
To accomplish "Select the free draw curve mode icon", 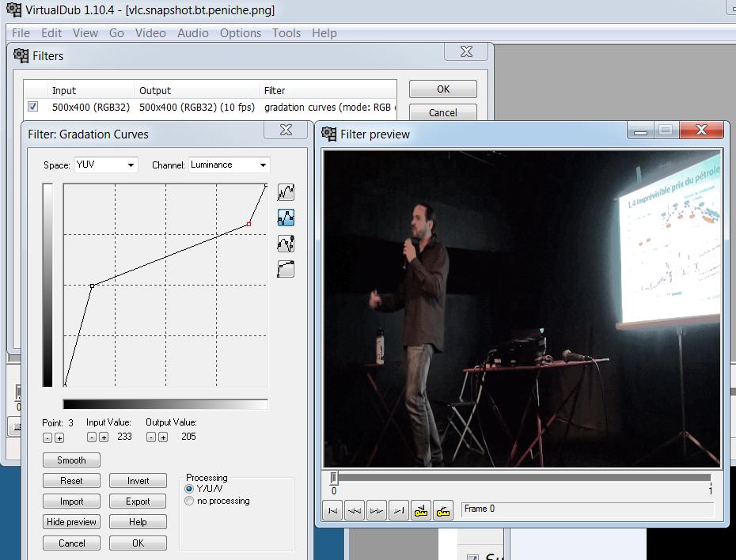I will pos(286,191).
